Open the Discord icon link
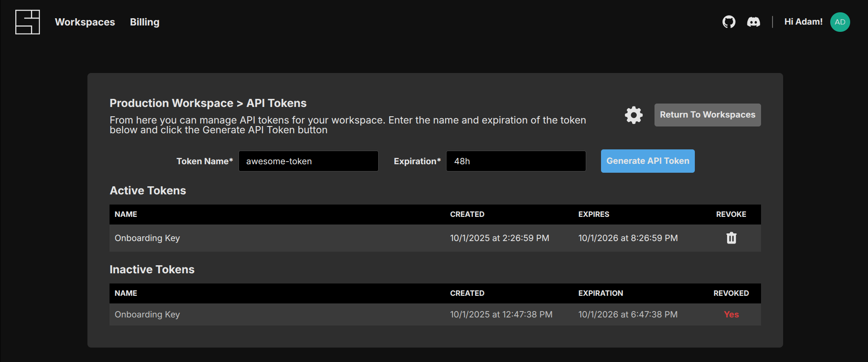Screen dimensions: 868x362 753,22
